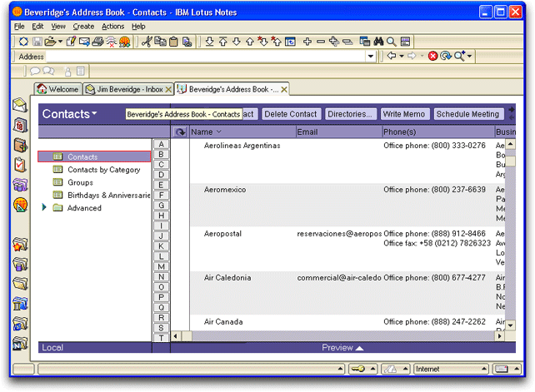Image resolution: width=535 pixels, height=392 pixels.
Task: Click the Paste clipboard toolbar icon
Action: (x=173, y=42)
